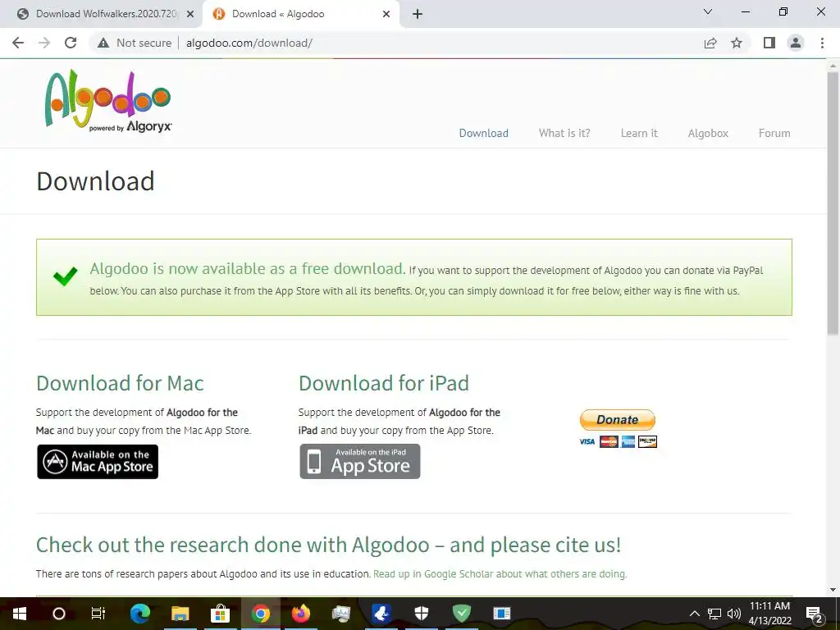840x630 pixels.
Task: Open the network status tray icon
Action: coord(714,614)
